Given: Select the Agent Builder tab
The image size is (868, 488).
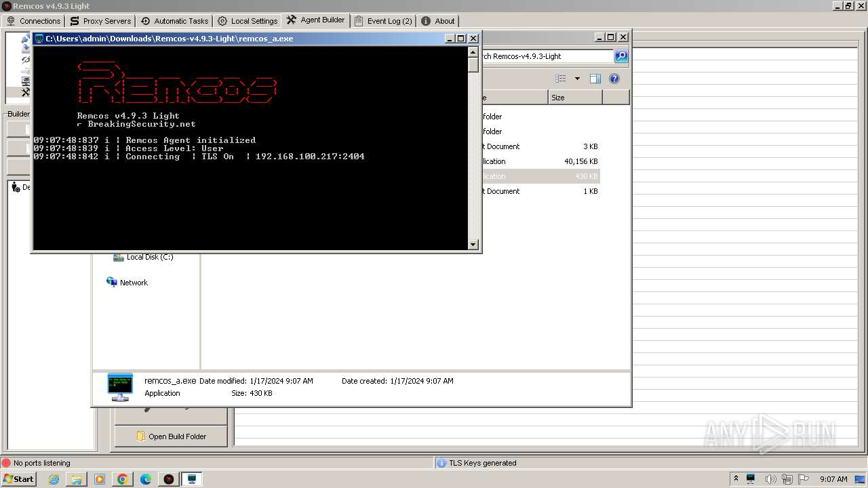Looking at the screenshot, I should pos(316,20).
